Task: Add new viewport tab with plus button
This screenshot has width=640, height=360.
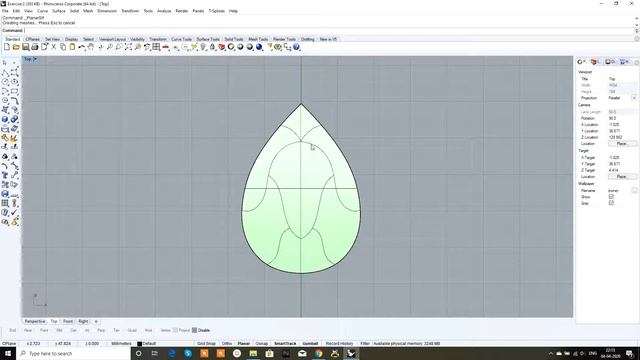Action: click(96, 322)
